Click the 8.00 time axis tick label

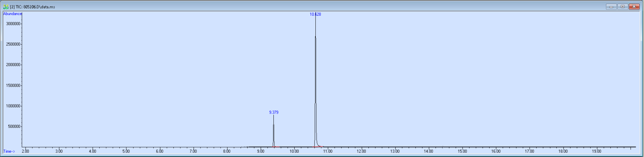[x=227, y=151]
